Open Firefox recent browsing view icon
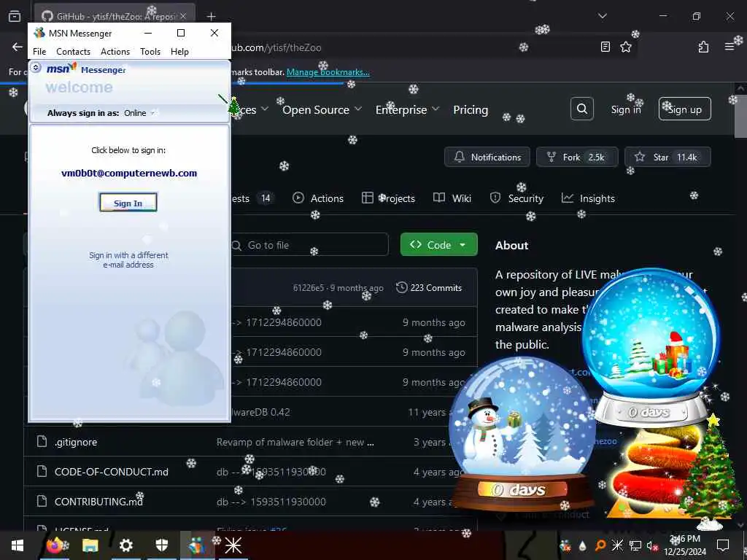 tap(15, 16)
